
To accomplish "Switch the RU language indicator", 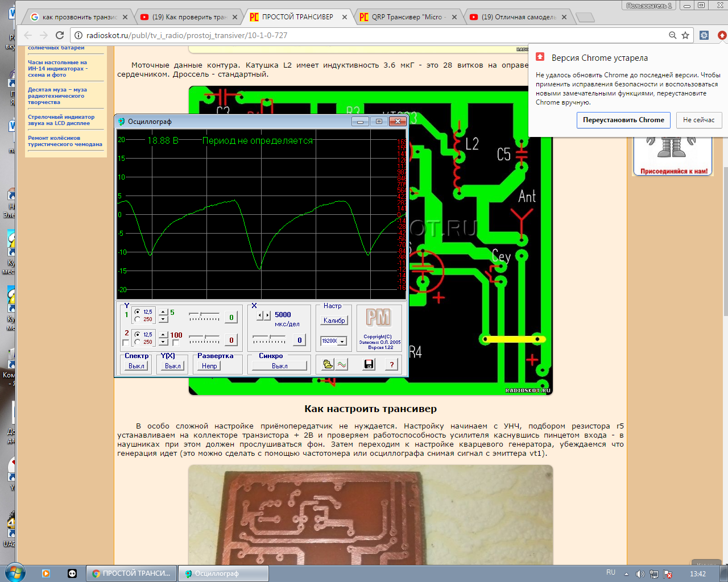I will pos(611,573).
